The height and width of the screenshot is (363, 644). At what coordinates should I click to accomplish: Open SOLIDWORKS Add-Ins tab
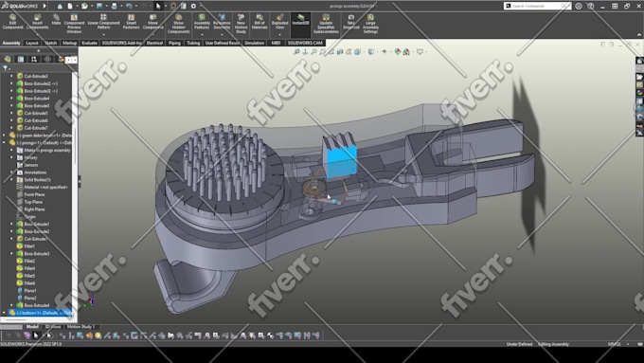tap(121, 43)
